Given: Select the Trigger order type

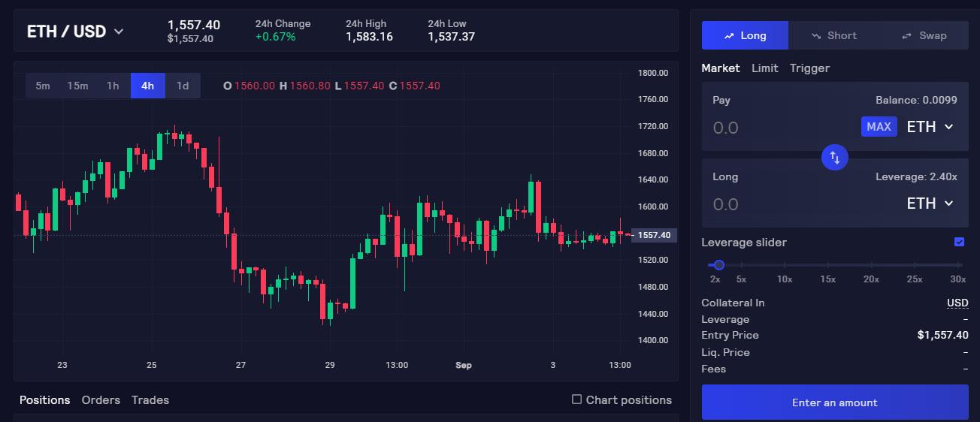Looking at the screenshot, I should coord(809,68).
